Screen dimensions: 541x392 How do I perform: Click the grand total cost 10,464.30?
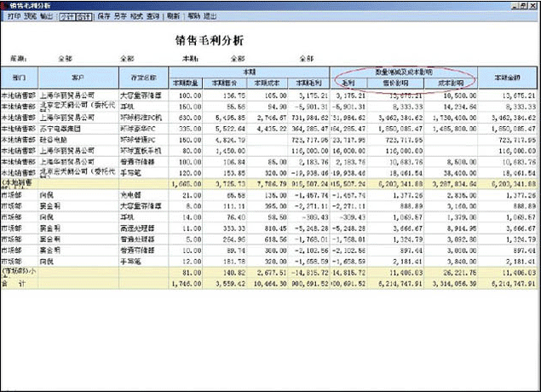[267, 284]
